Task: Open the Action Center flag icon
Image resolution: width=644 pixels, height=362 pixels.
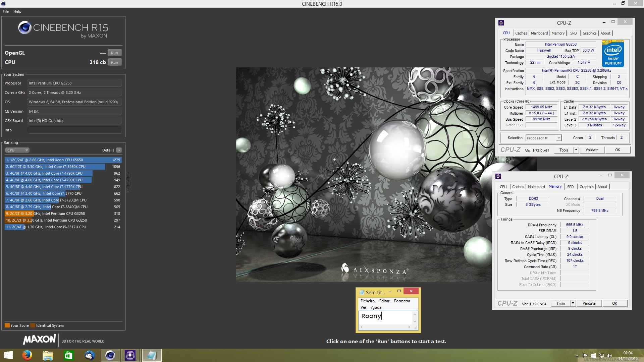Action: tap(585, 356)
